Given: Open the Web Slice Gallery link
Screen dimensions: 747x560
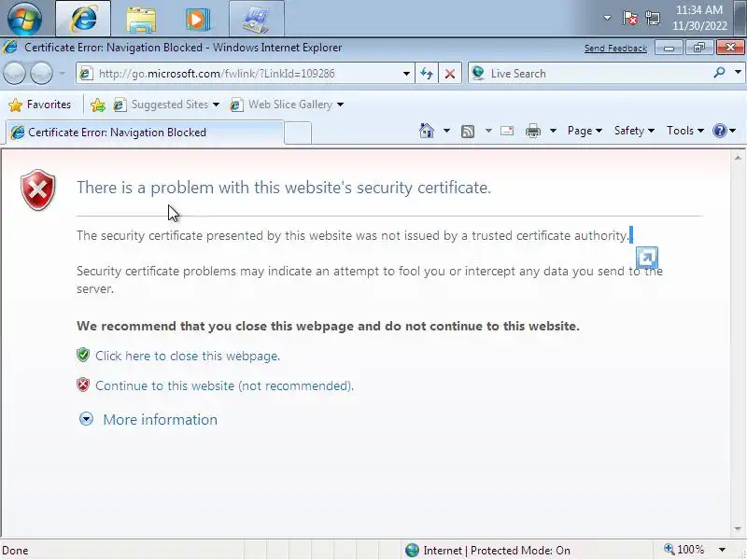Looking at the screenshot, I should click(x=287, y=105).
